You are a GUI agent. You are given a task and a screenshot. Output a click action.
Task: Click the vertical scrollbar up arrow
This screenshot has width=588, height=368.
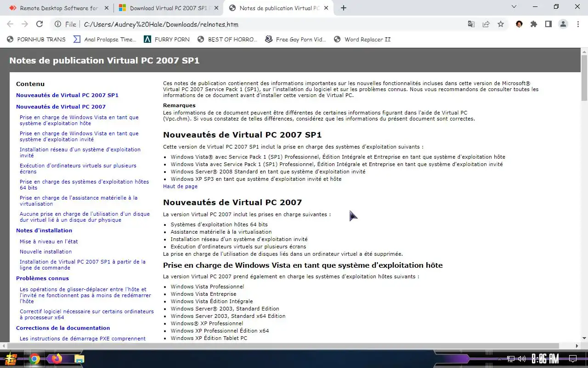click(x=584, y=51)
